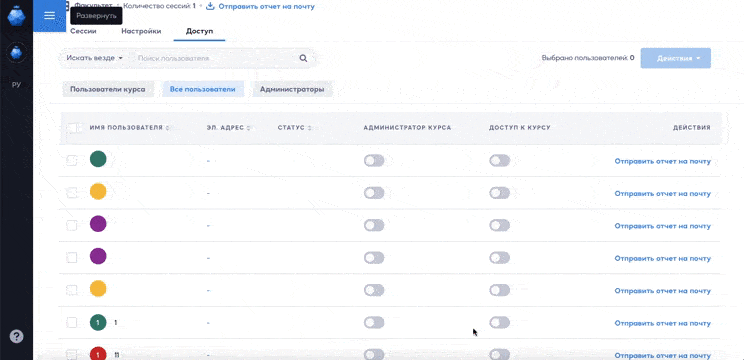Tick the select-all checkbox in table header
744x360 pixels.
pyautogui.click(x=72, y=128)
